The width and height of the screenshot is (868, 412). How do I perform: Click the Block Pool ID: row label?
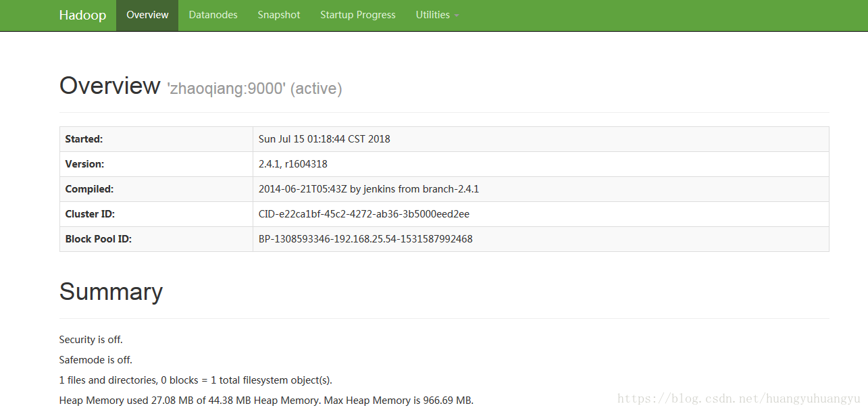tap(99, 239)
